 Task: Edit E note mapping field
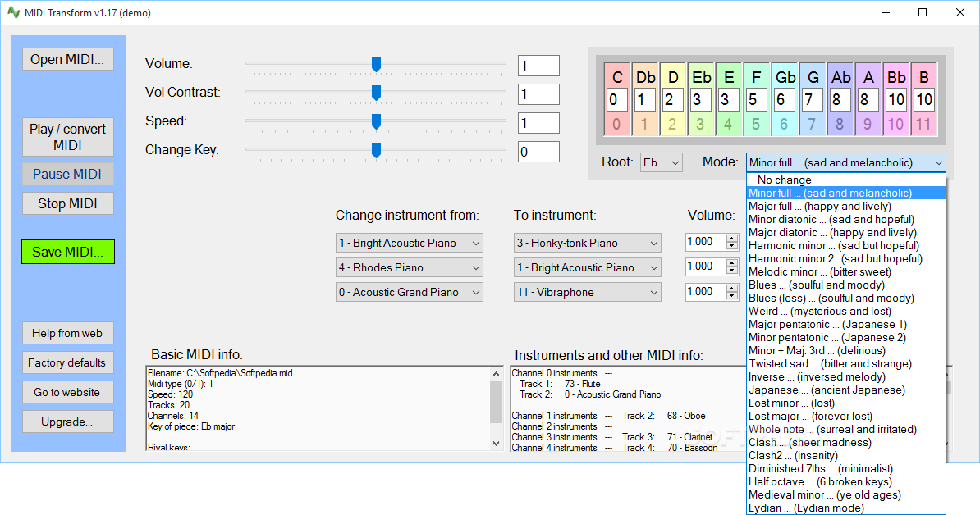tap(728, 100)
